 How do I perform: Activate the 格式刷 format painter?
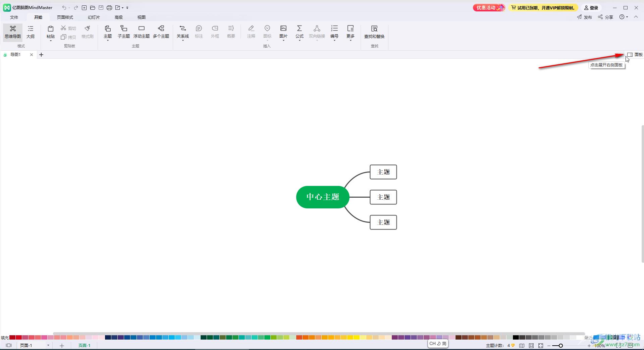[x=88, y=32]
